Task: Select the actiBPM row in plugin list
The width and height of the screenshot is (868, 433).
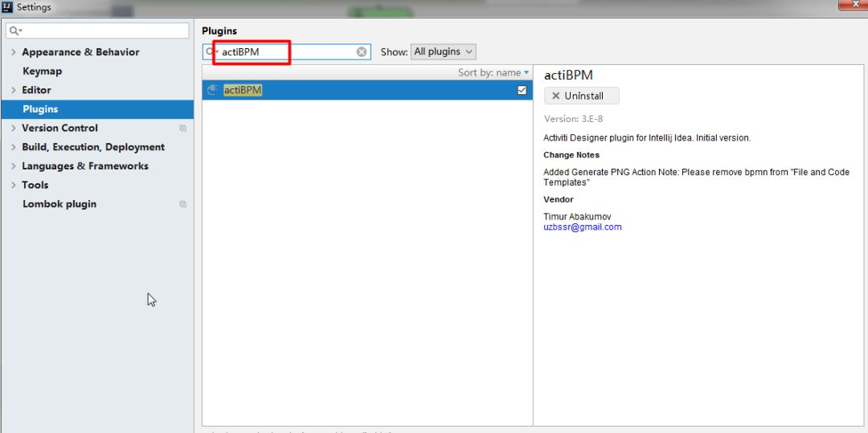Action: pos(367,90)
